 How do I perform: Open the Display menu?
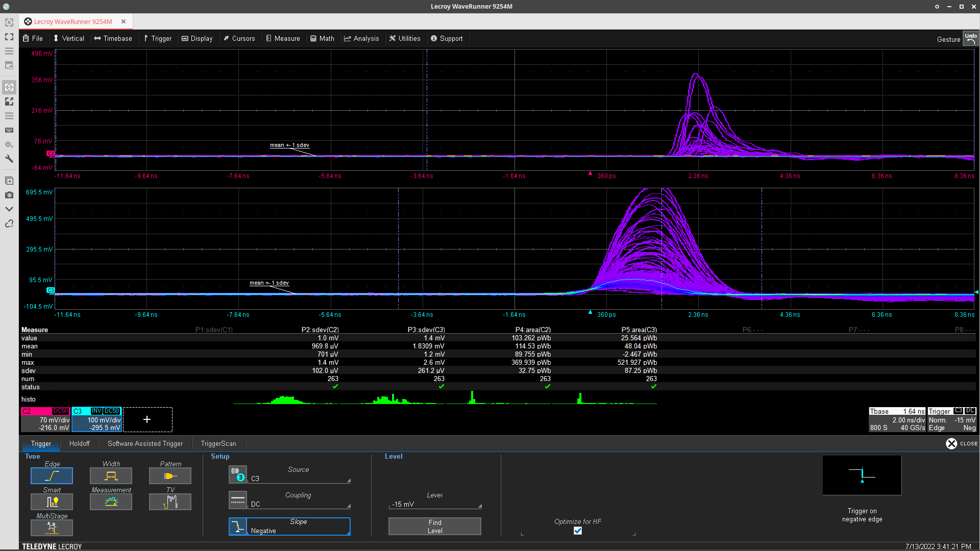coord(197,38)
